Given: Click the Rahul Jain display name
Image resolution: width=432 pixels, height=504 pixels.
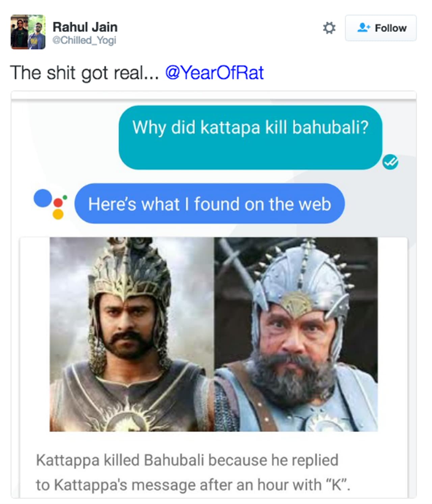Looking at the screenshot, I should pos(85,27).
